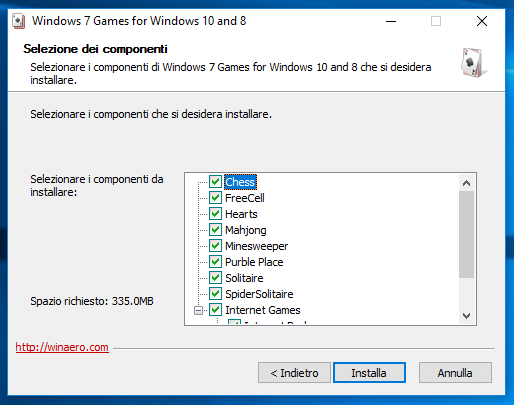The image size is (514, 405).
Task: Uncheck the Chess component checkbox
Action: tap(215, 182)
